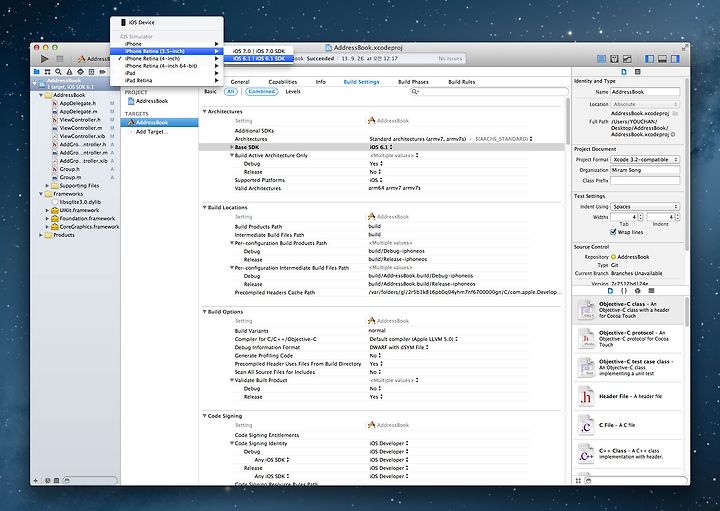Expand the Base SDK setting row
The image size is (720, 511).
232,147
